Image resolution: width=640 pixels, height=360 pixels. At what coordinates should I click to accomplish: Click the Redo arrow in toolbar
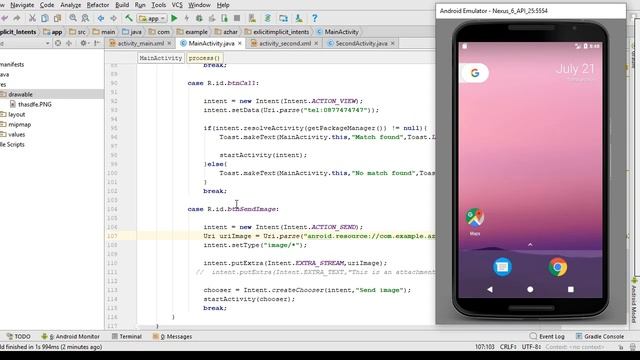pos(17,18)
